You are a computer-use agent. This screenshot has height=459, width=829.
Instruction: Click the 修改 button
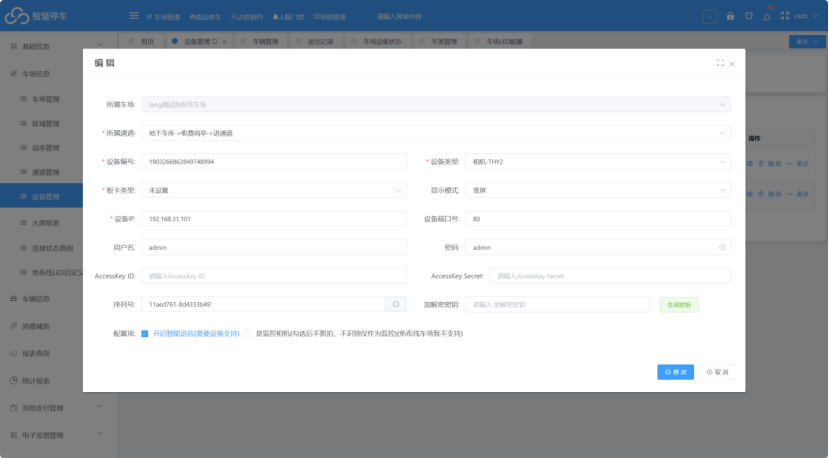[675, 372]
